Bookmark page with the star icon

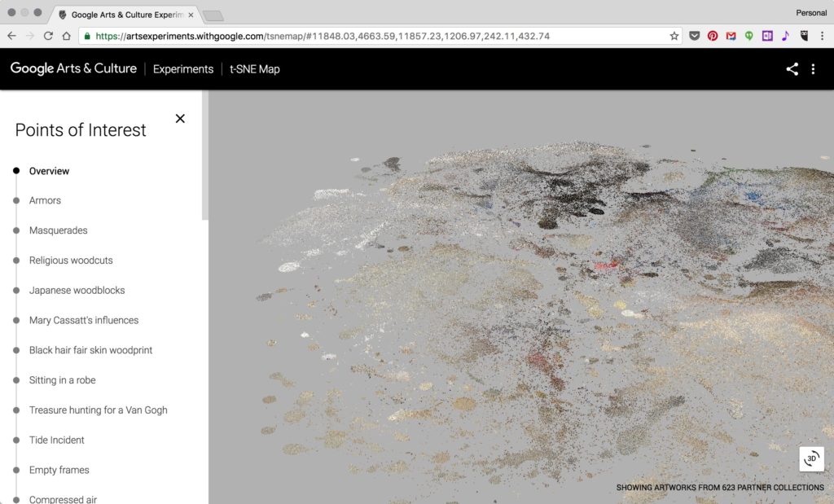click(674, 36)
